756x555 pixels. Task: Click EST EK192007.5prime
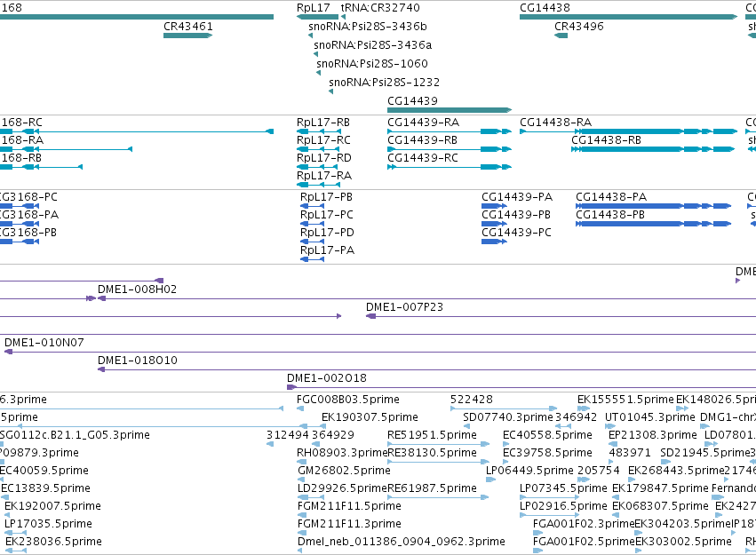(8, 516)
